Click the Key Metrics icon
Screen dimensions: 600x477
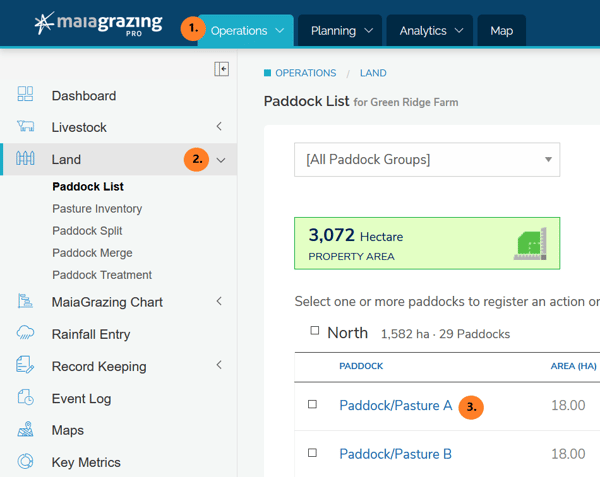[x=26, y=462]
